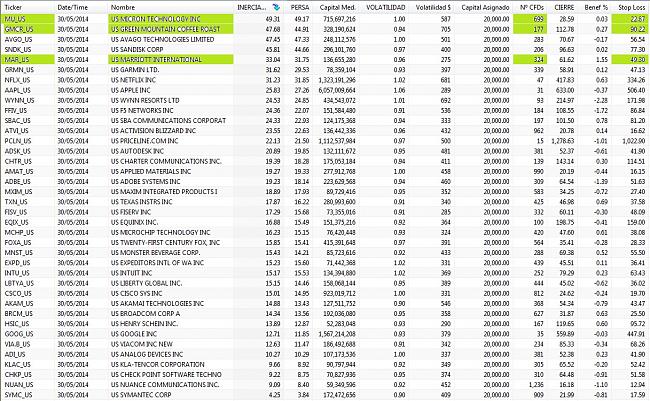Click US KLA-TENCOR CORPORATION name
This screenshot has width=650, height=401.
(158, 365)
